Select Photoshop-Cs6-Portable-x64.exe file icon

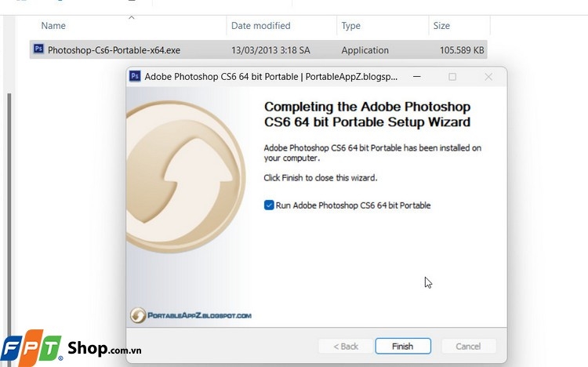click(38, 49)
